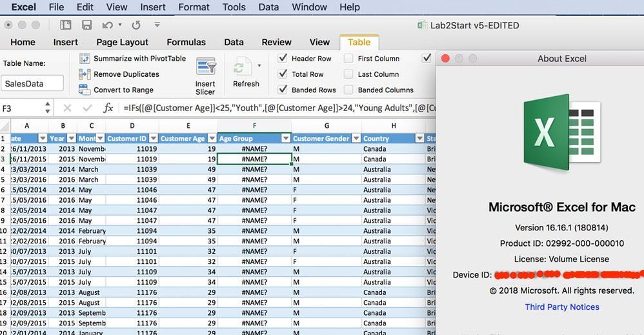The height and width of the screenshot is (335, 644).
Task: Click the Excel logo in the About window
Action: click(x=562, y=132)
